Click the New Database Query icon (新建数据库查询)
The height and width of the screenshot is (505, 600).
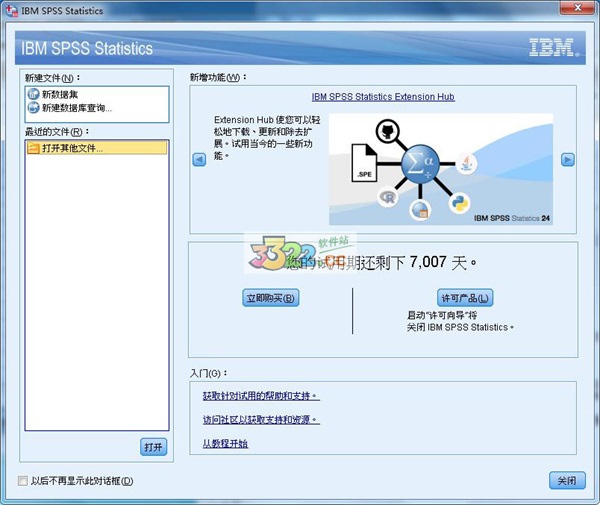[33, 108]
